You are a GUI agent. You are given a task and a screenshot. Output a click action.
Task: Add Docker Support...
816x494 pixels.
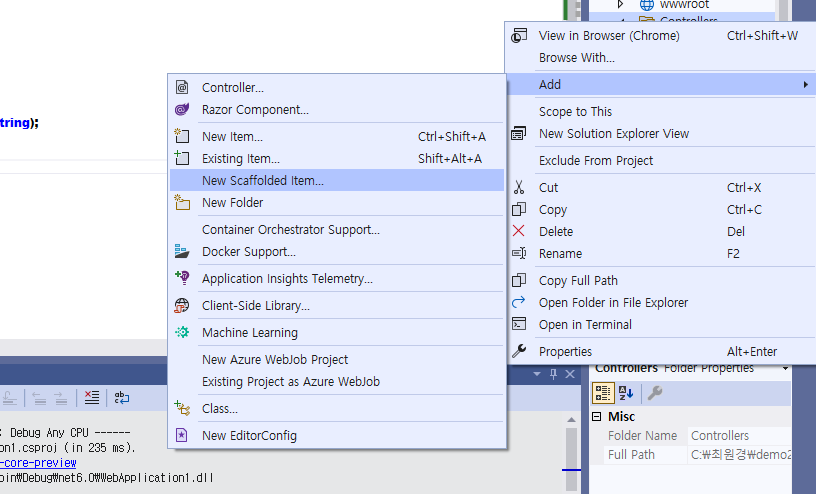click(337, 251)
